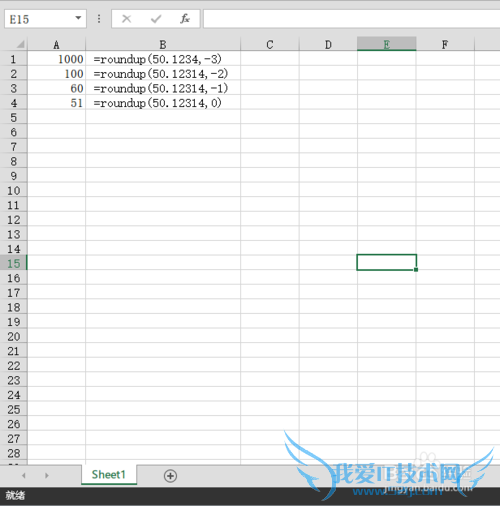The height and width of the screenshot is (506, 500).
Task: Select row 12 header
Action: click(x=13, y=220)
